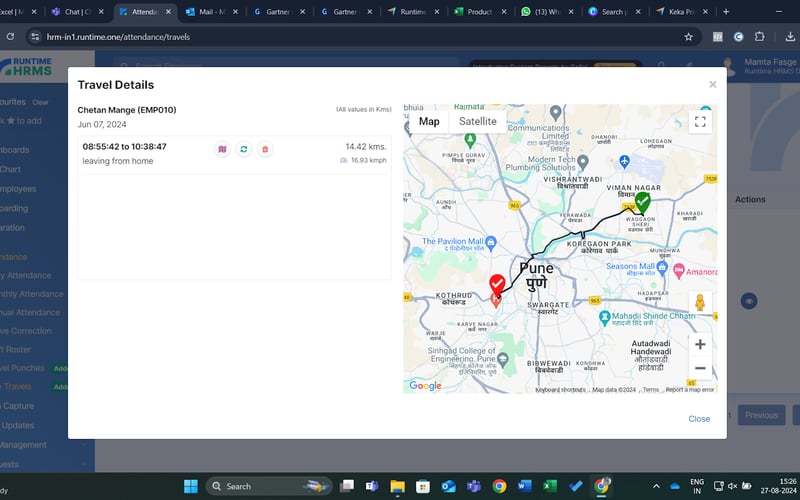
Task: Click Report a map error link
Action: pos(690,390)
